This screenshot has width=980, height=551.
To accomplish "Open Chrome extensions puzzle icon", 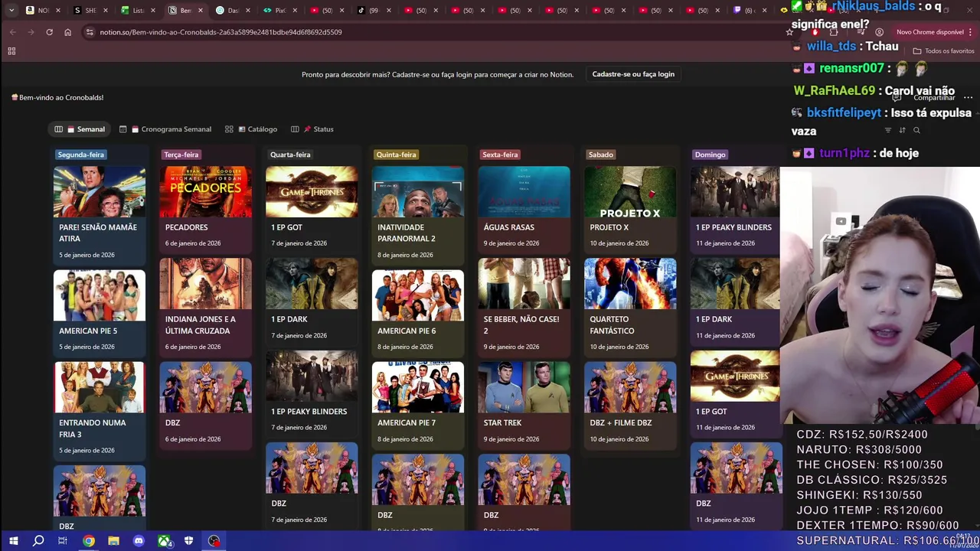I will [834, 32].
